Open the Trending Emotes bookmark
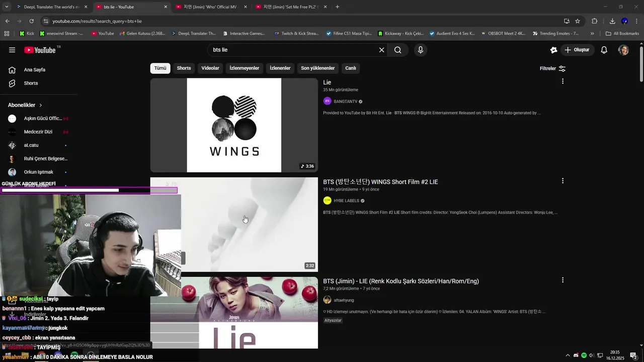Image resolution: width=644 pixels, height=362 pixels. [555, 34]
